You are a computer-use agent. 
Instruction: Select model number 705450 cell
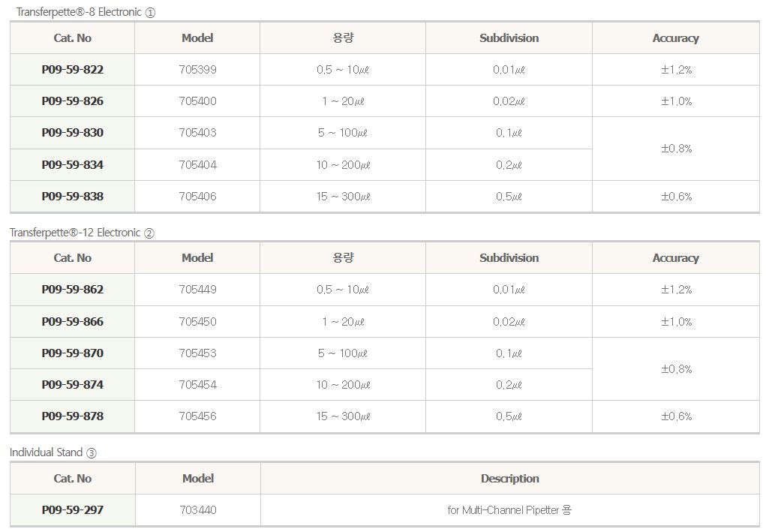click(x=197, y=322)
